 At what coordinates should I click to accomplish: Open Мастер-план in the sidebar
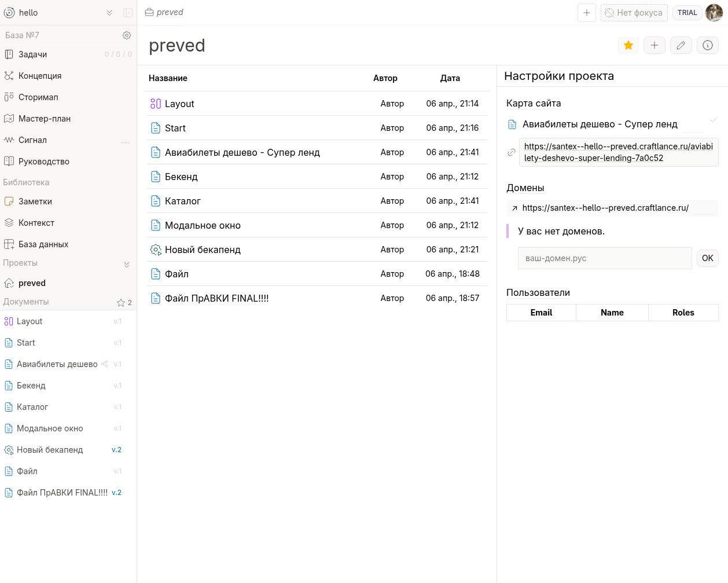point(45,119)
